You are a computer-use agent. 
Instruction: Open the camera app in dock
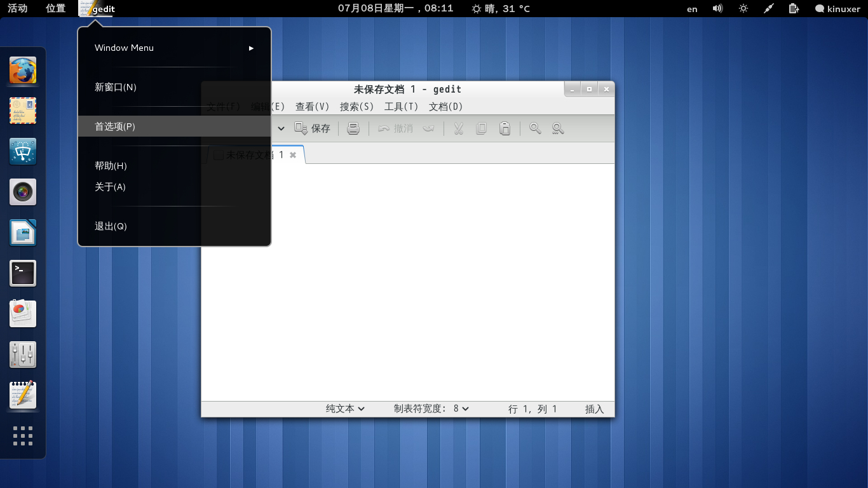click(x=23, y=192)
